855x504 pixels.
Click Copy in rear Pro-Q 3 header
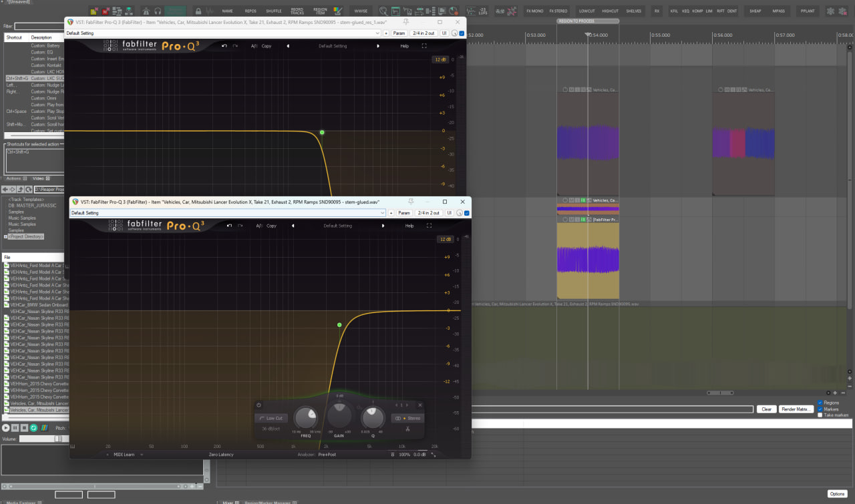[267, 46]
